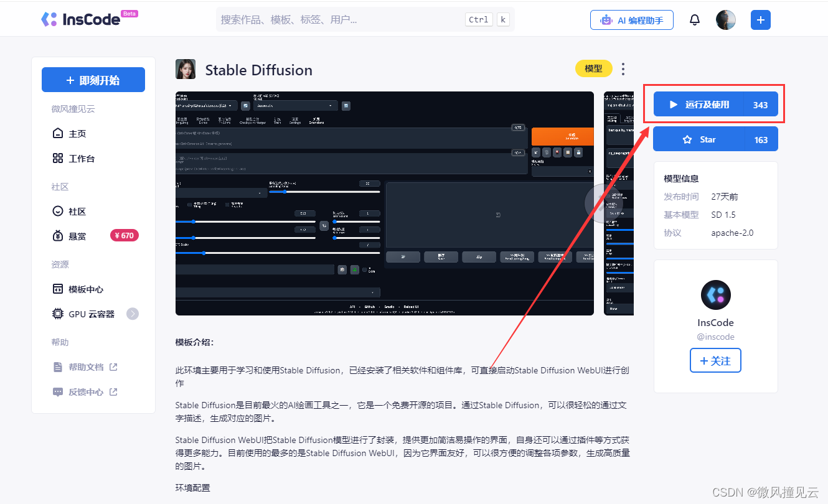Click the ¥ 670 bounty badge
This screenshot has height=504, width=828.
125,236
